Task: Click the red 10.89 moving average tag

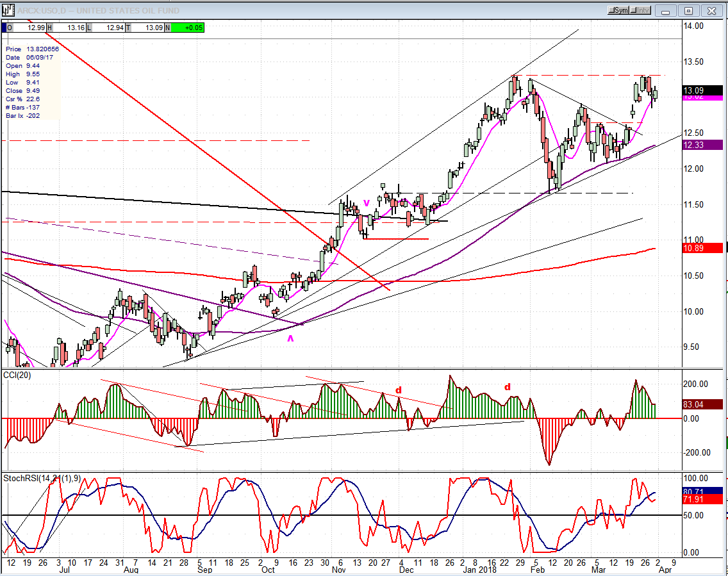Action: pyautogui.click(x=703, y=247)
